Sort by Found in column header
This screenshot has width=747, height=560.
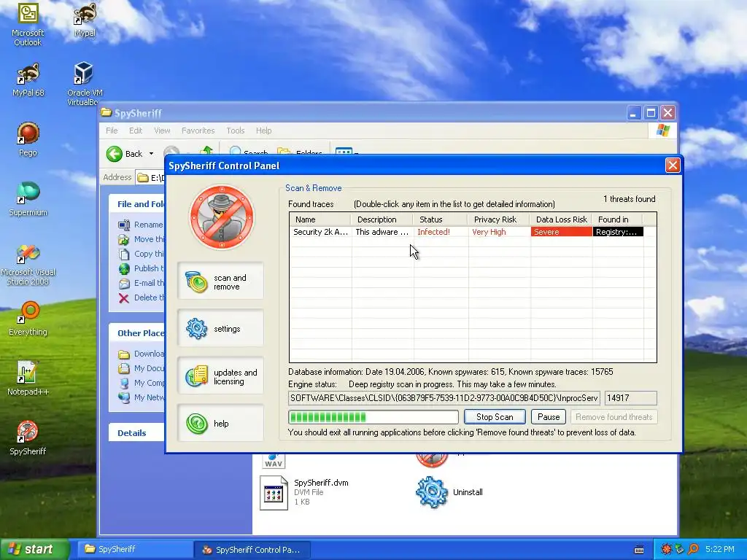tap(617, 219)
